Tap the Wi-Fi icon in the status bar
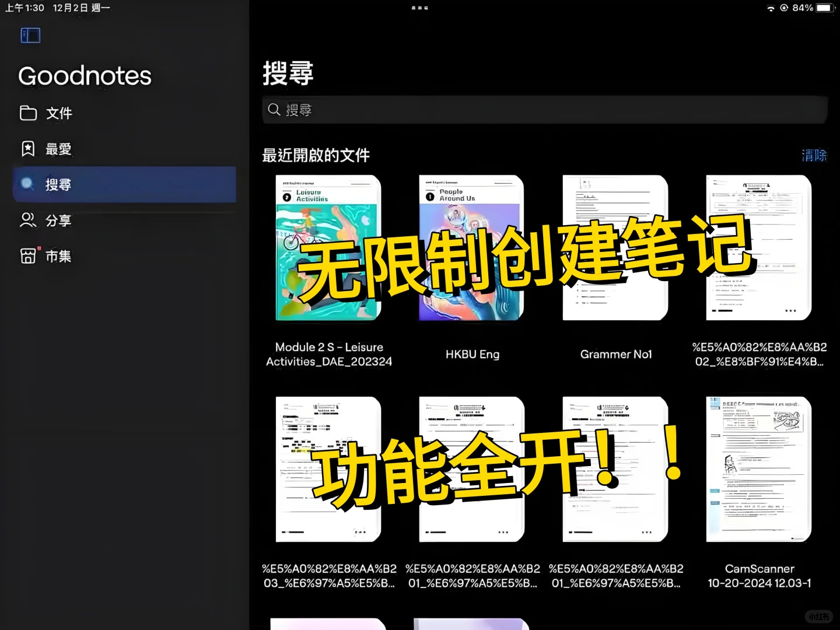This screenshot has height=630, width=840. (771, 8)
